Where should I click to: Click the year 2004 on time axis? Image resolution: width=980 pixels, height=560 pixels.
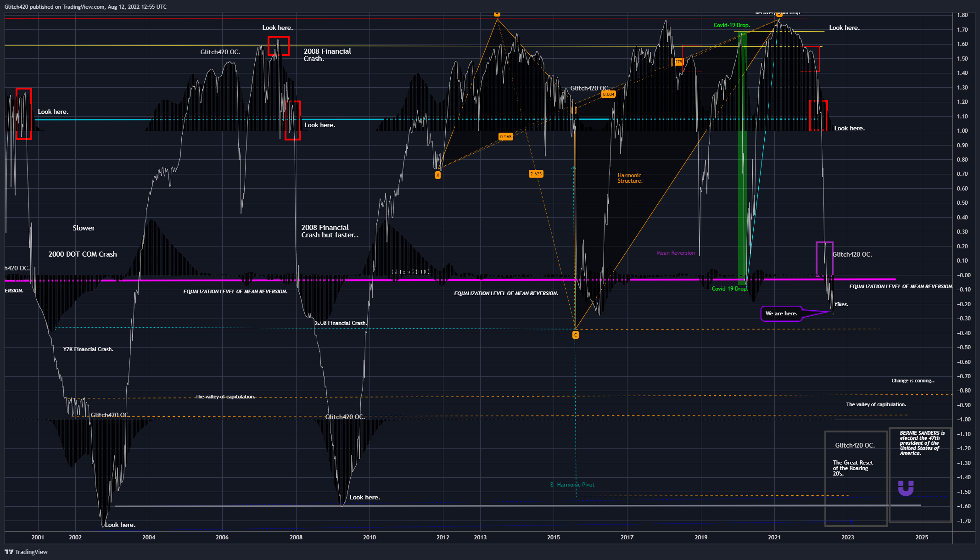[149, 538]
